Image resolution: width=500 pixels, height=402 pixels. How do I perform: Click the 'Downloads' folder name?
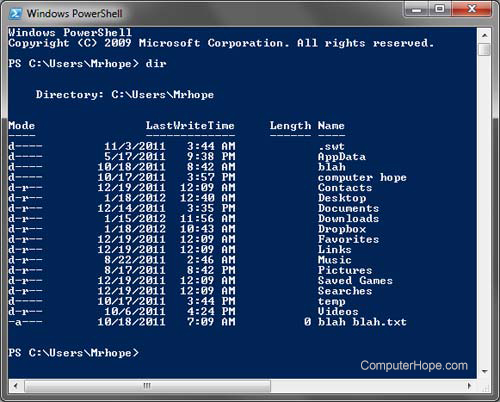point(348,219)
